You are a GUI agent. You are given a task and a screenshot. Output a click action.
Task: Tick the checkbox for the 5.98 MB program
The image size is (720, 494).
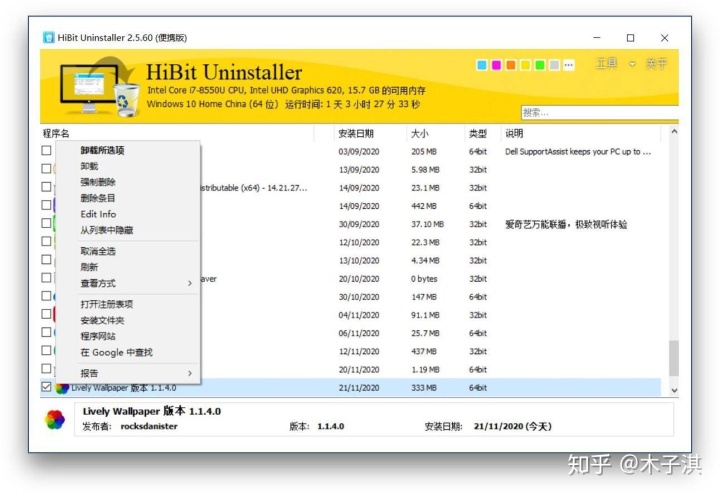pyautogui.click(x=46, y=168)
